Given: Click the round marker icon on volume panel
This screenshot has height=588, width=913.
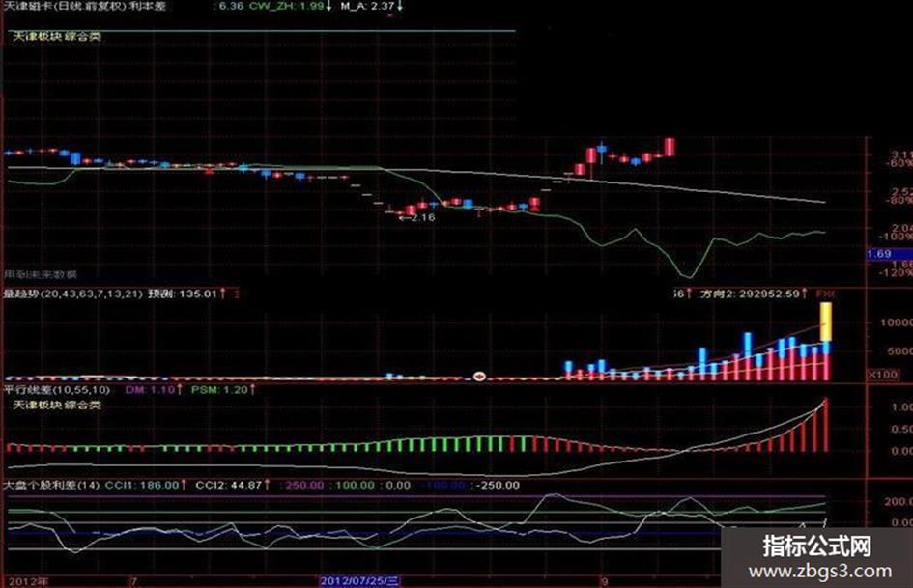Looking at the screenshot, I should 479,377.
